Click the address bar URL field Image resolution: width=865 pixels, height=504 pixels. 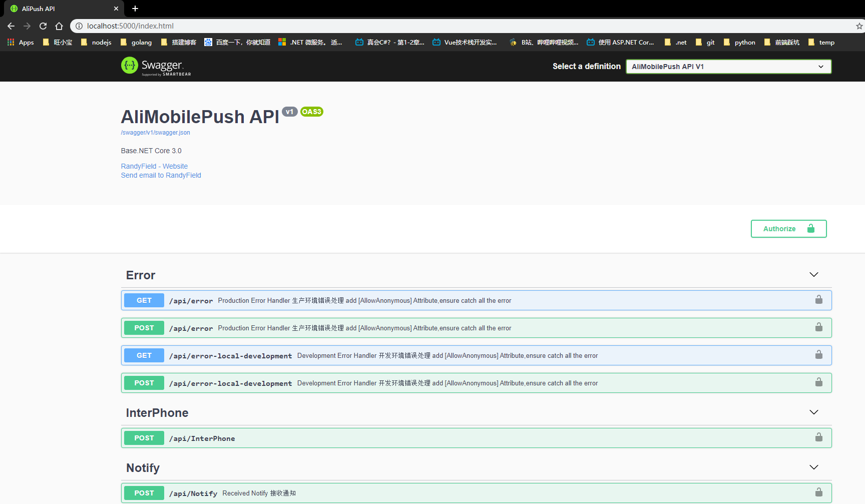466,26
